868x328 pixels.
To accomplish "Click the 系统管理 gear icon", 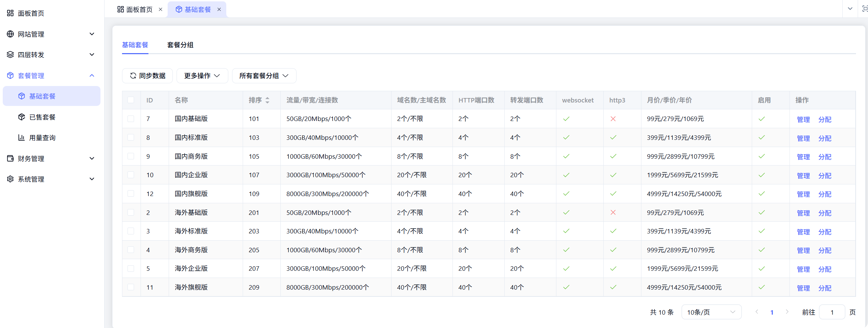I will 10,179.
